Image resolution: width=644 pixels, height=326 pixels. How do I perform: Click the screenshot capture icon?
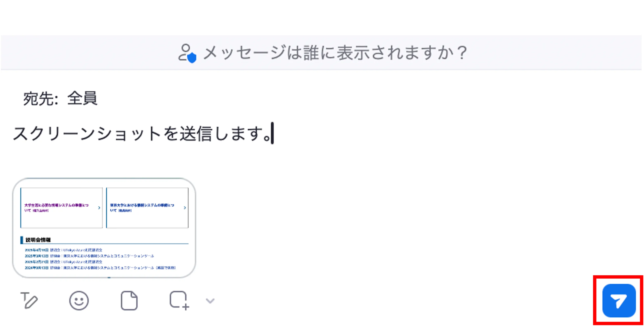point(179,301)
